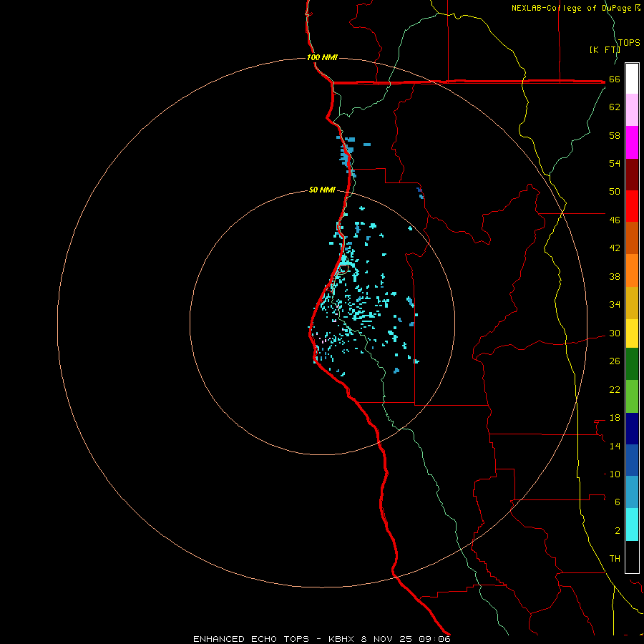644x644 pixels.
Task: Click the "ENHANCED ECHO TOPS" caption text
Action: pos(251,639)
